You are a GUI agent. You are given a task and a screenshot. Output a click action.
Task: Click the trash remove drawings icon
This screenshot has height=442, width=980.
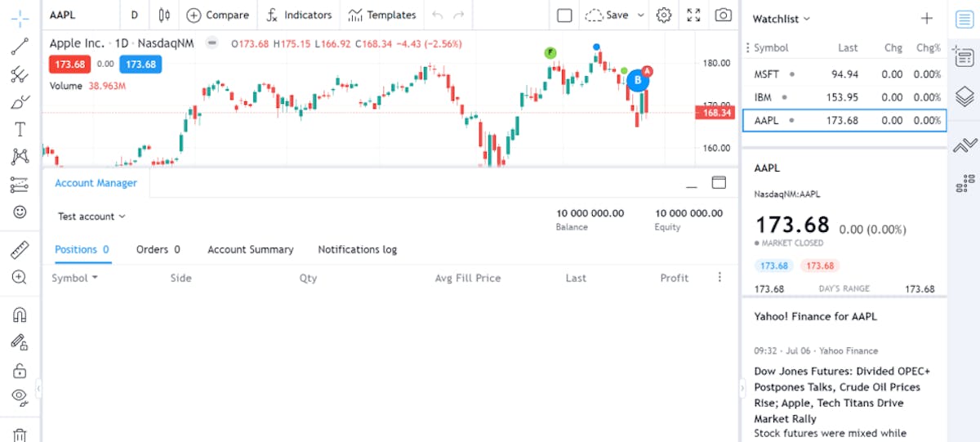tap(20, 434)
